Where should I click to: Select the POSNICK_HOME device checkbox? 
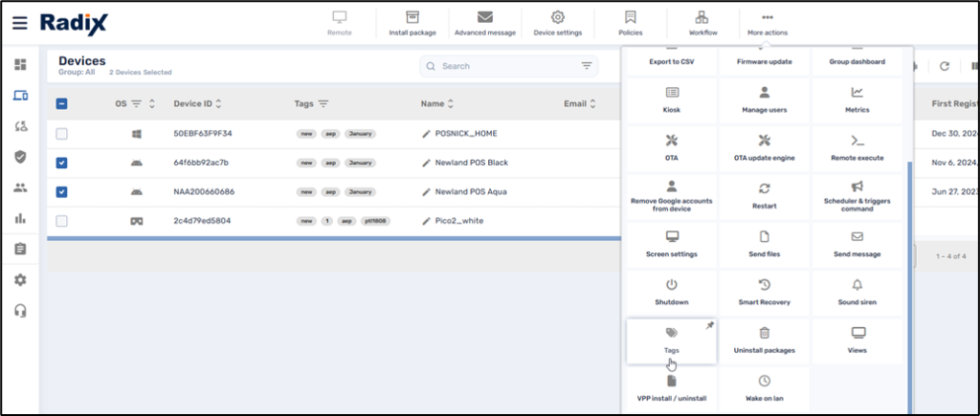coord(62,134)
